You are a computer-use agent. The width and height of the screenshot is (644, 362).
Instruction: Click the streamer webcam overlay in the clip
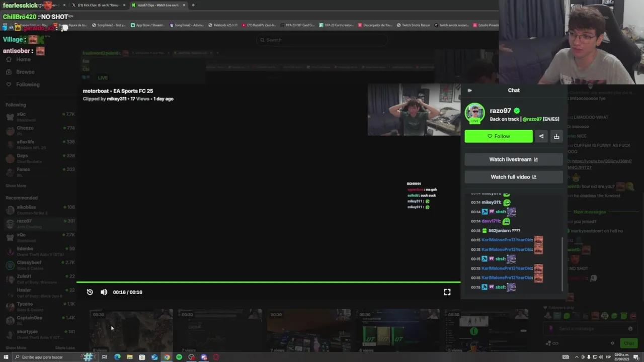click(414, 110)
